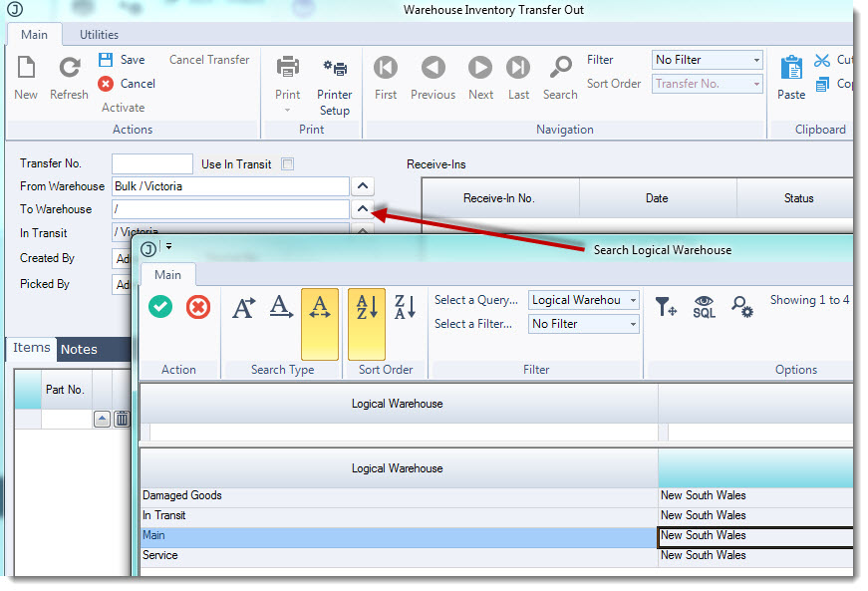Select the first Search Type icon (A with arrow)

244,308
